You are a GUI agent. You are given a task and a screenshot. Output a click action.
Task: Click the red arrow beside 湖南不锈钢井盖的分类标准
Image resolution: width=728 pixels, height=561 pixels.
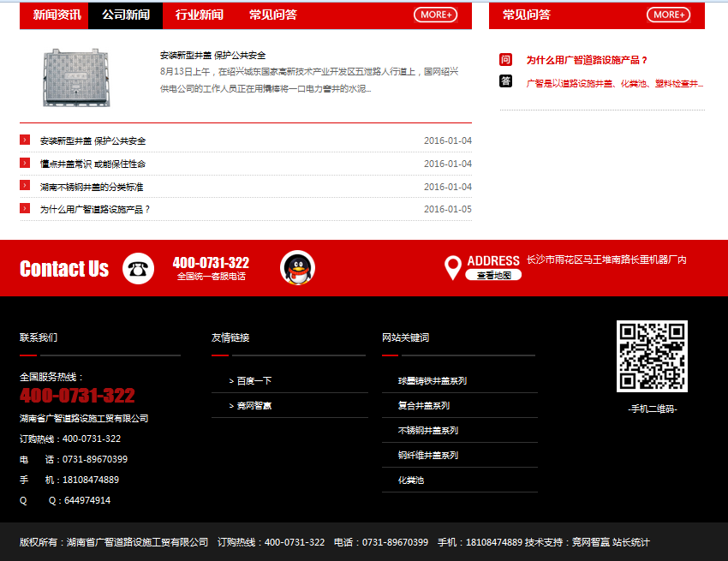point(25,186)
